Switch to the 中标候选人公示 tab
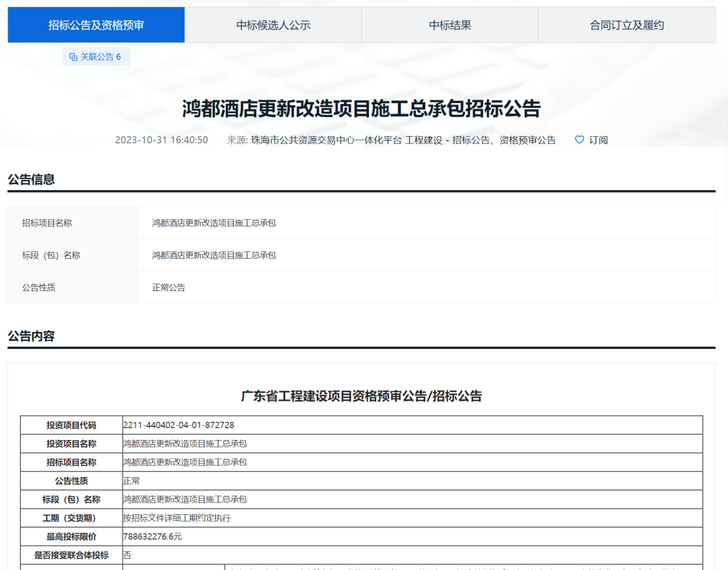 [272, 24]
